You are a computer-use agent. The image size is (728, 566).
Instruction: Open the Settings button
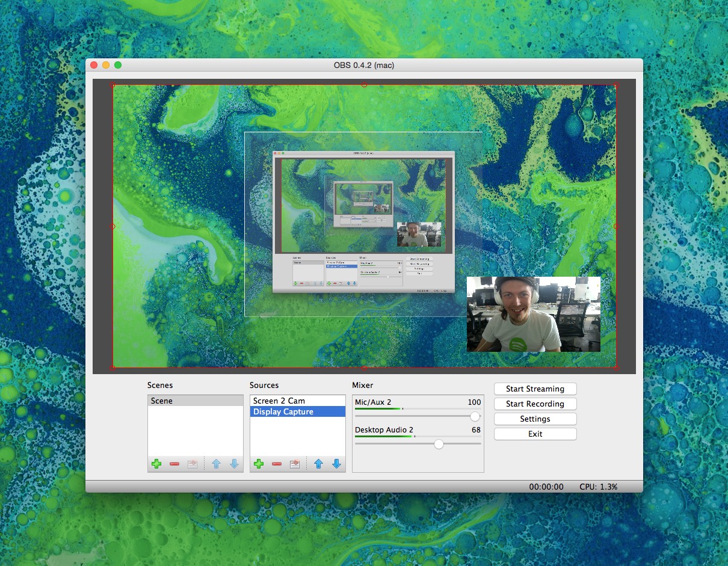click(x=535, y=419)
